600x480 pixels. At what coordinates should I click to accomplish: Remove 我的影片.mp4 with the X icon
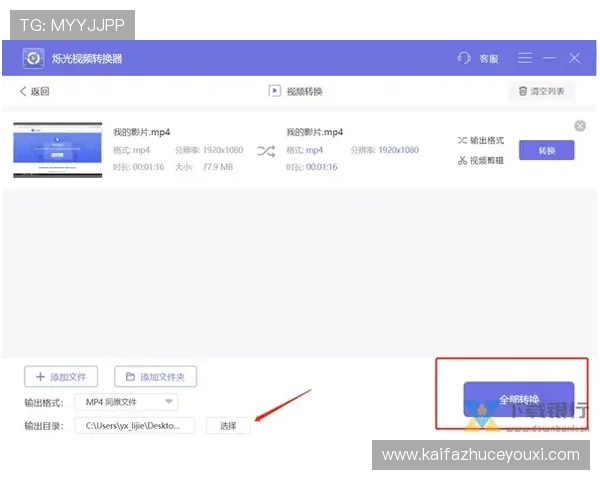[x=580, y=126]
